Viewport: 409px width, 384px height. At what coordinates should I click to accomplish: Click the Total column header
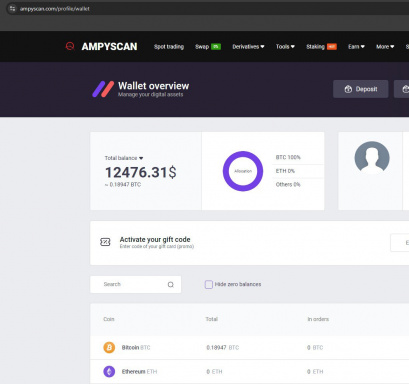pyautogui.click(x=212, y=319)
